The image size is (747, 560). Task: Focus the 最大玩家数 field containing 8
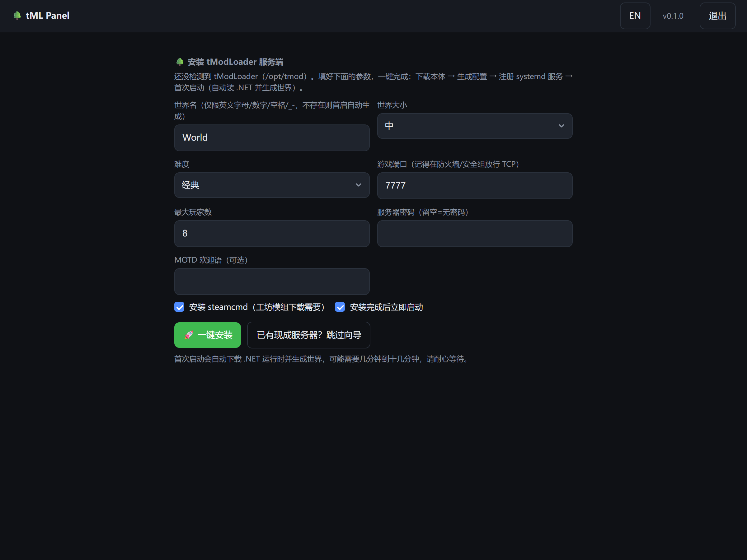click(272, 234)
